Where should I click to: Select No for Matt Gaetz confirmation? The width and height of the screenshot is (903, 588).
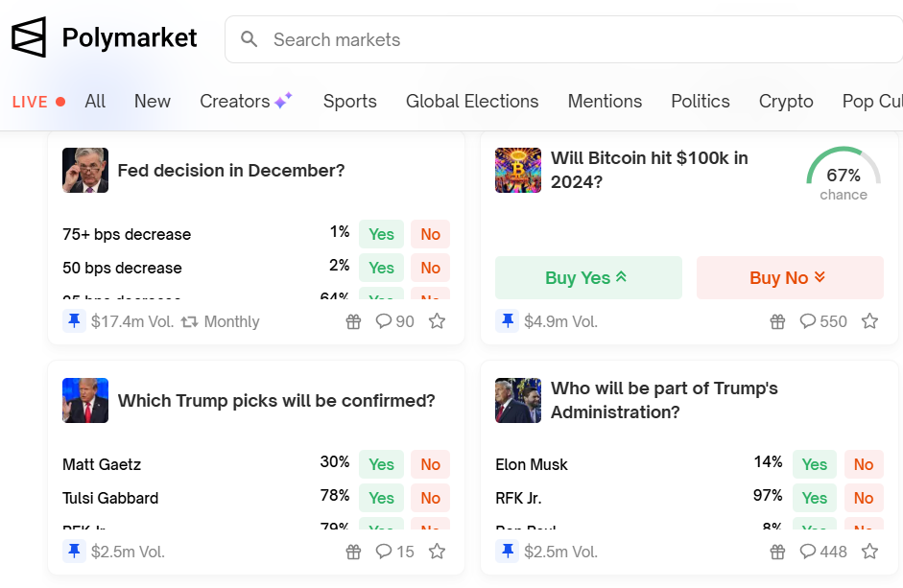tap(430, 464)
